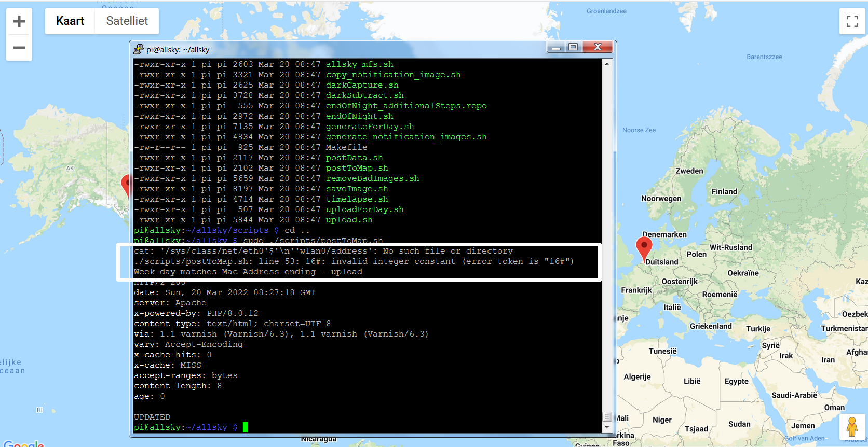Click removeBadImages.sh file name
Screen dimensions: 868x447
(x=373, y=178)
